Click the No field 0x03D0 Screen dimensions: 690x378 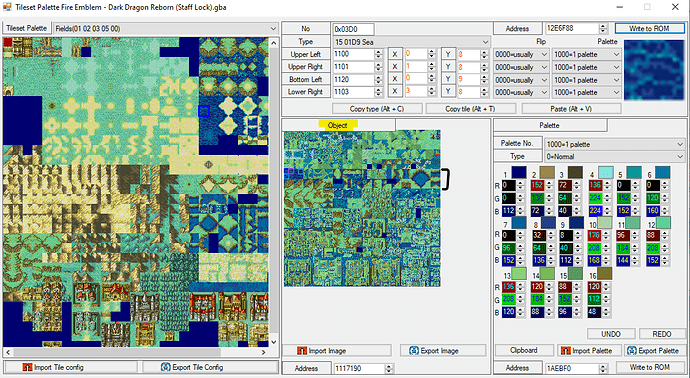click(x=353, y=29)
